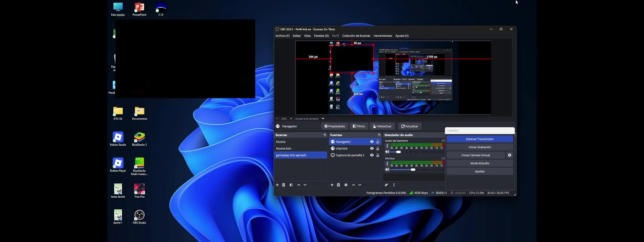644x242 pixels.
Task: Select gameplay kick ejemplo scene
Action: tap(301, 155)
